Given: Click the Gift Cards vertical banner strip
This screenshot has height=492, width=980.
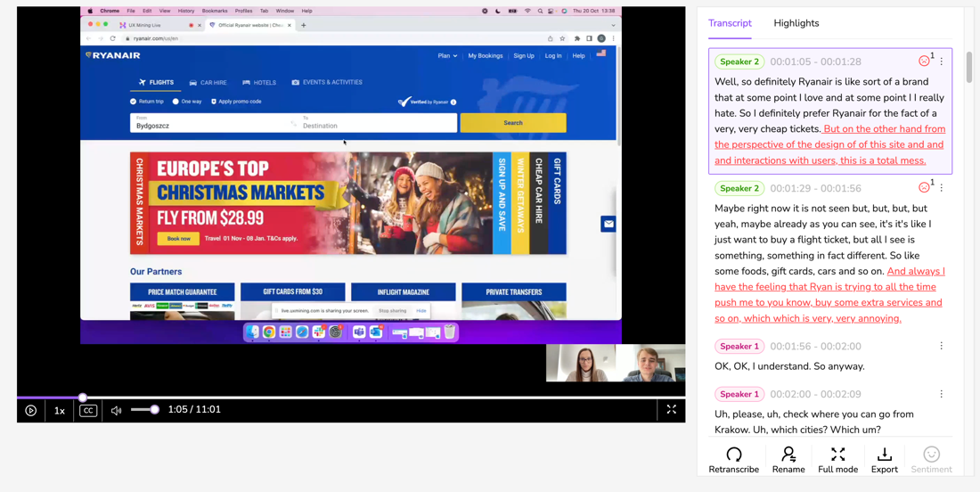Looking at the screenshot, I should 558,203.
